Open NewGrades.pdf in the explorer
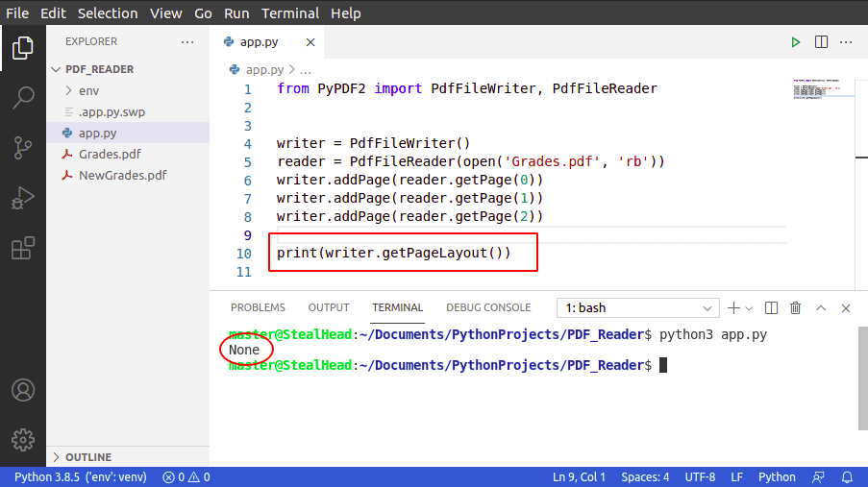The height and width of the screenshot is (487, 868). (x=128, y=175)
